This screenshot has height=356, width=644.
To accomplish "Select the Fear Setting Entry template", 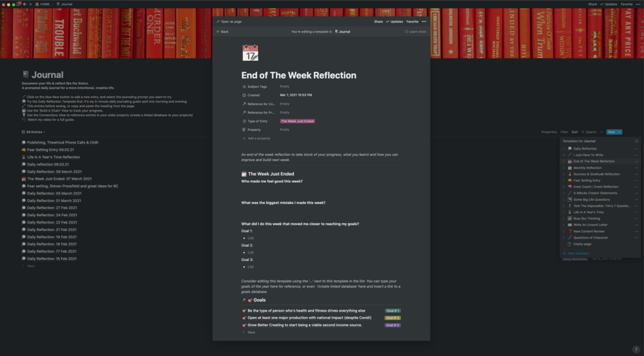I will pyautogui.click(x=586, y=180).
